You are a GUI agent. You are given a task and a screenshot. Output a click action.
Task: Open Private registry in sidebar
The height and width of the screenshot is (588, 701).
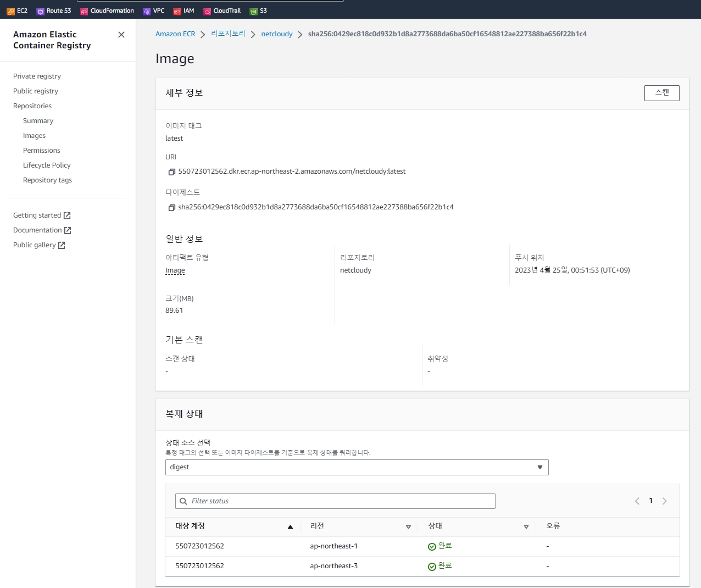pyautogui.click(x=37, y=76)
